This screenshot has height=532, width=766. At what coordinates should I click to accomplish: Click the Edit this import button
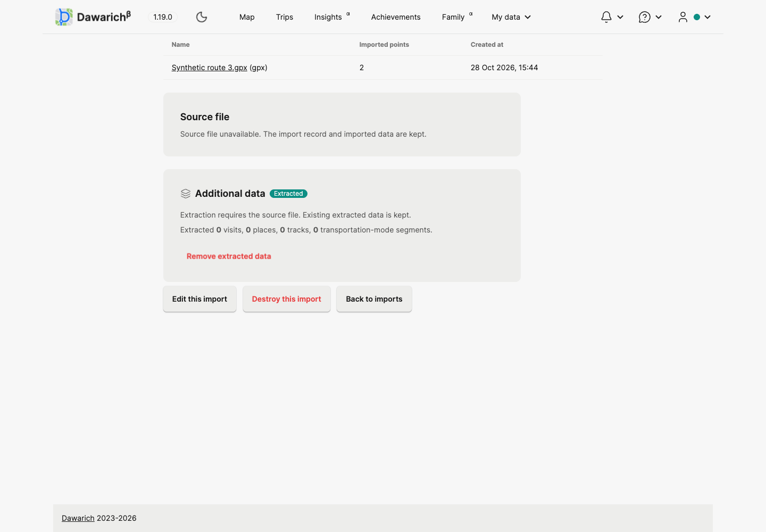(x=199, y=299)
